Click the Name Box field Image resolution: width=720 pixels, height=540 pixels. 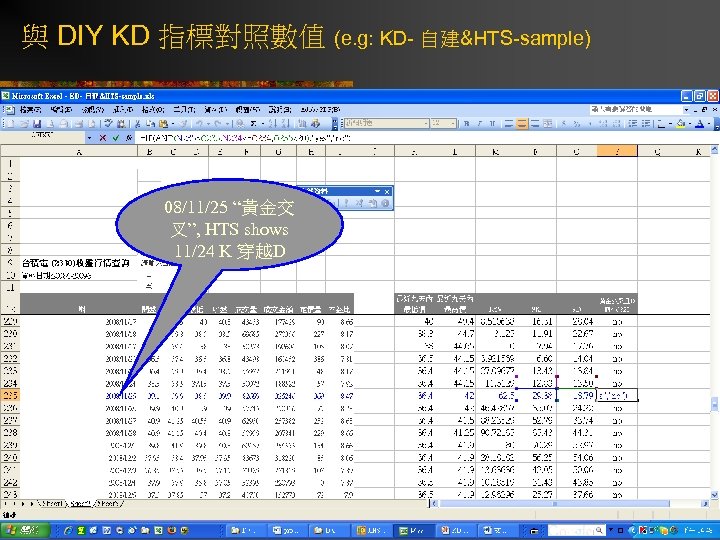click(43, 137)
